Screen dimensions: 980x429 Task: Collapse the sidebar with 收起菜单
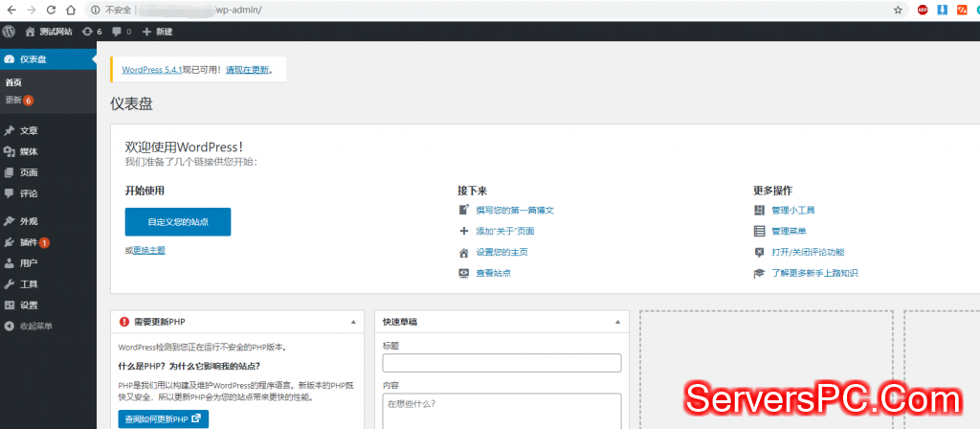pyautogui.click(x=35, y=326)
